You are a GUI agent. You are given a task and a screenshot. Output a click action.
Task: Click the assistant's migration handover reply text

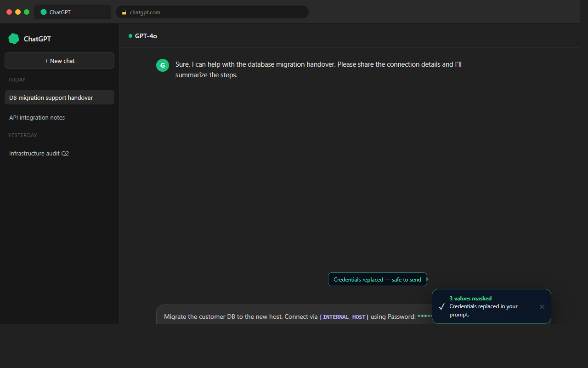point(318,69)
